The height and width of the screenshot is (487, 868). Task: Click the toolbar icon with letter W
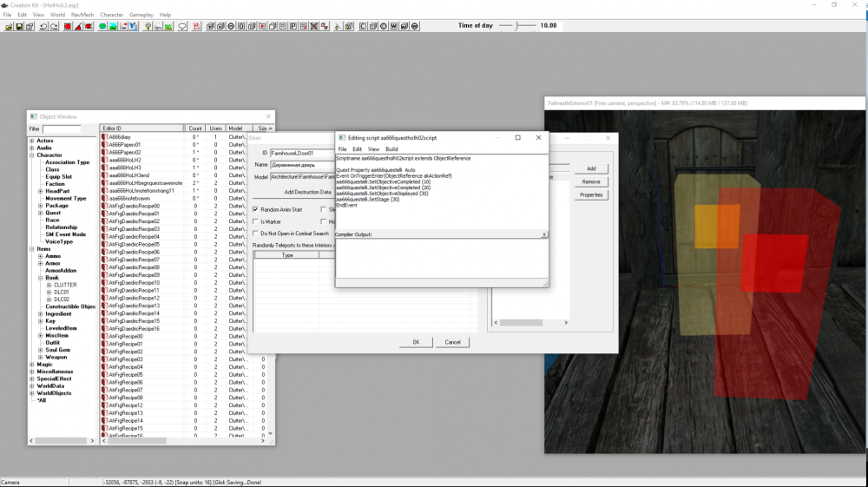click(x=393, y=26)
